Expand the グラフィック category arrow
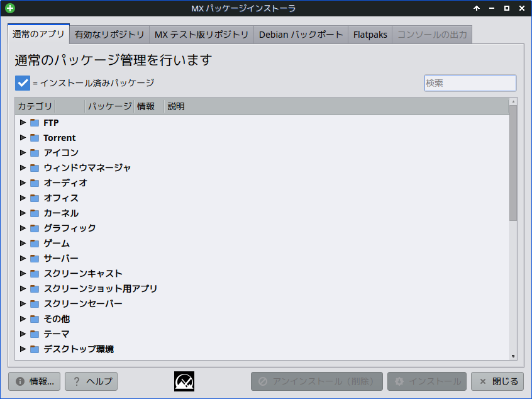The height and width of the screenshot is (399, 532). 23,228
